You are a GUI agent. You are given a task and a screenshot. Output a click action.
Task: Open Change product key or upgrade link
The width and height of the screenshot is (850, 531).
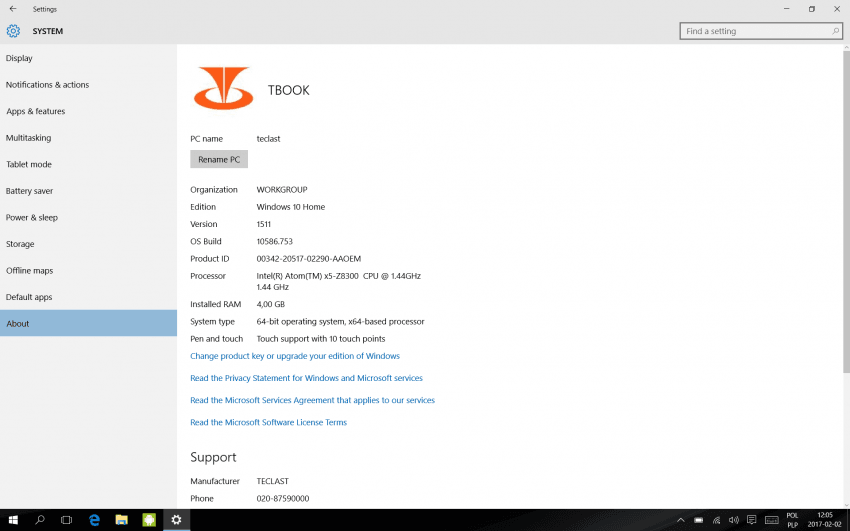click(295, 356)
